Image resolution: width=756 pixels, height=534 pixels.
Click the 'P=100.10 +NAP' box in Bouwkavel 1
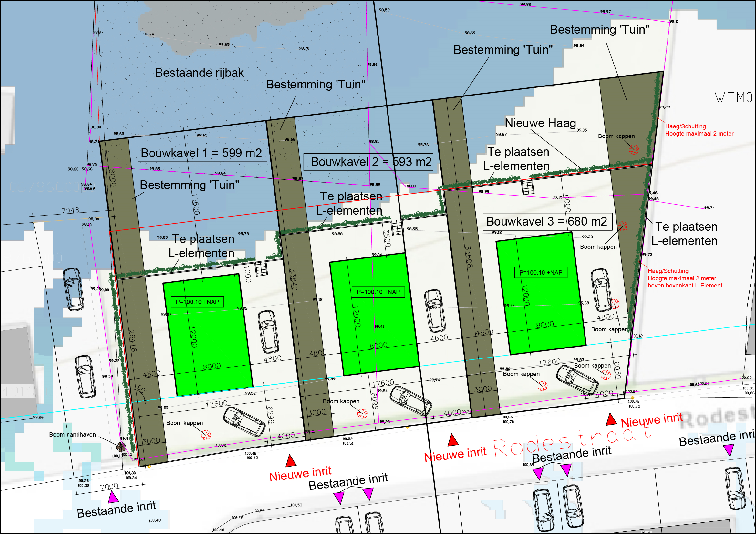[197, 302]
